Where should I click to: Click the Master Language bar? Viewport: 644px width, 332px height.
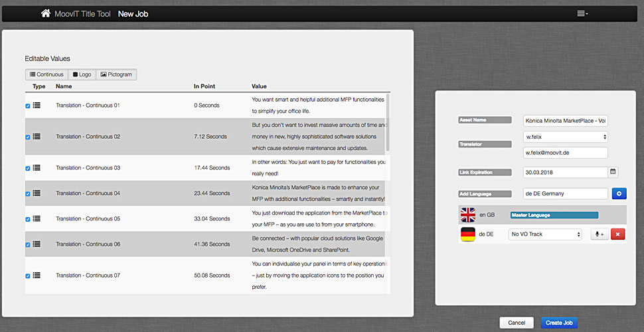554,215
